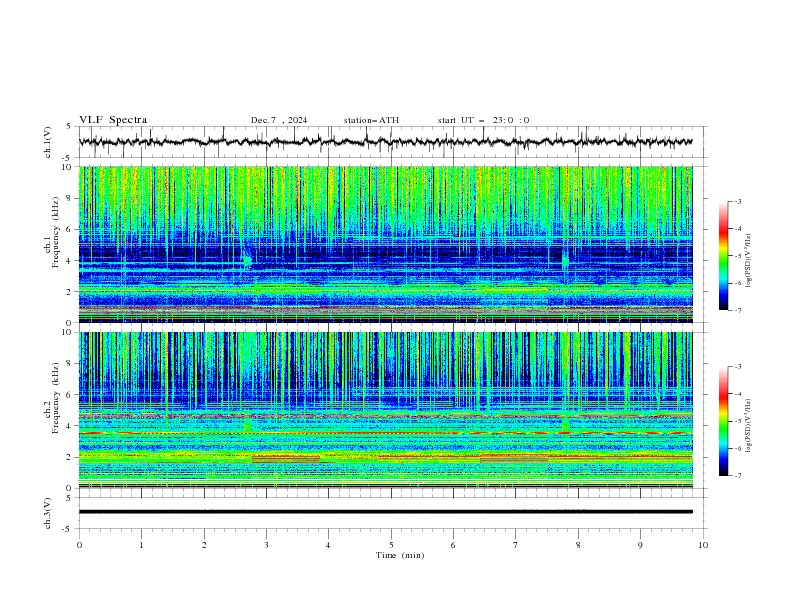
Task: Click the ch.2 colorbar label 'log(PSD)(V²/Hz)'
Action: pyautogui.click(x=748, y=426)
